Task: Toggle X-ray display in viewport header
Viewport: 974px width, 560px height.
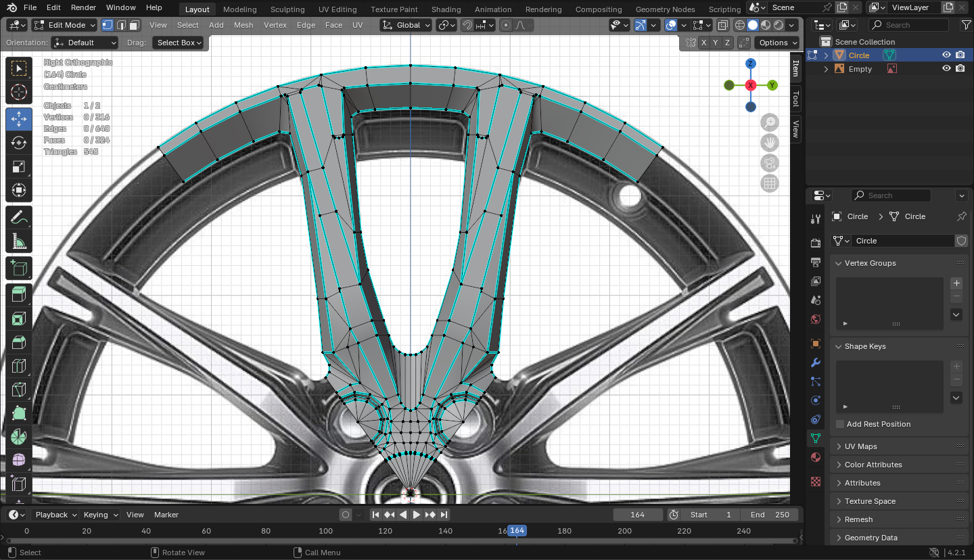Action: tap(723, 25)
